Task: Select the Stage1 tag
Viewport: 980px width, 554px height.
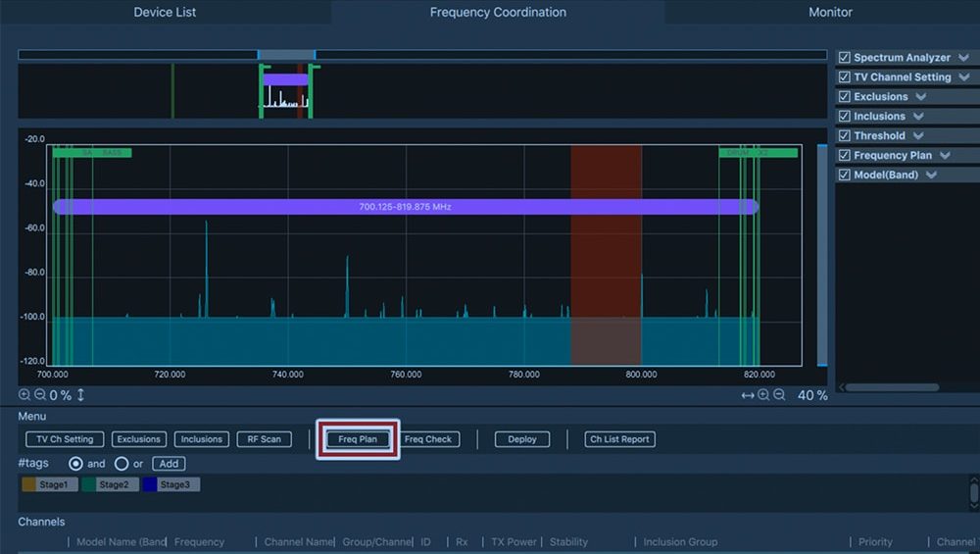Action: click(49, 484)
